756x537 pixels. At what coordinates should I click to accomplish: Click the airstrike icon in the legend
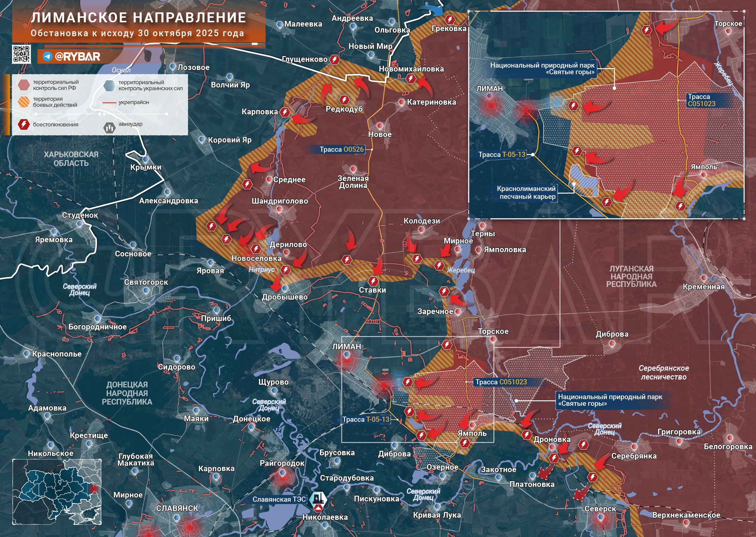click(109, 127)
